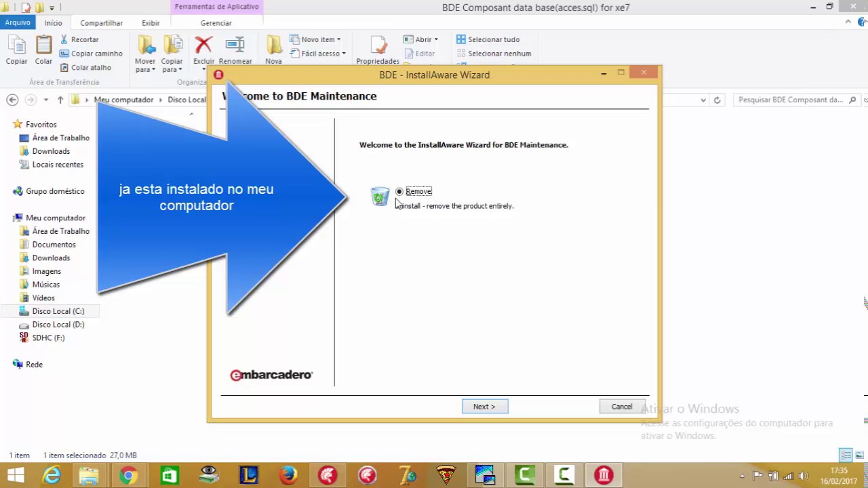Click the forward navigation arrow in Explorer
The width and height of the screenshot is (868, 488).
click(30, 100)
